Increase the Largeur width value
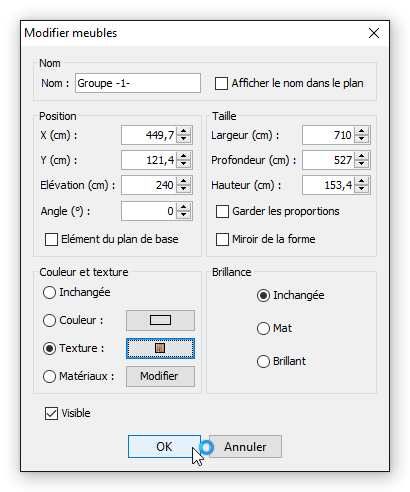410x492 pixels. (x=361, y=131)
